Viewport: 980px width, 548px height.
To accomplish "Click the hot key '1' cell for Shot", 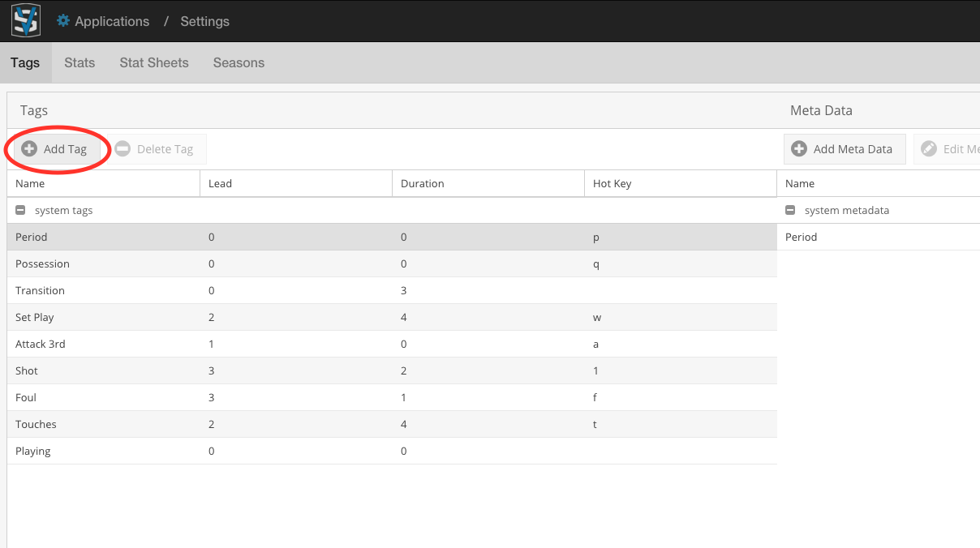I will tap(681, 370).
